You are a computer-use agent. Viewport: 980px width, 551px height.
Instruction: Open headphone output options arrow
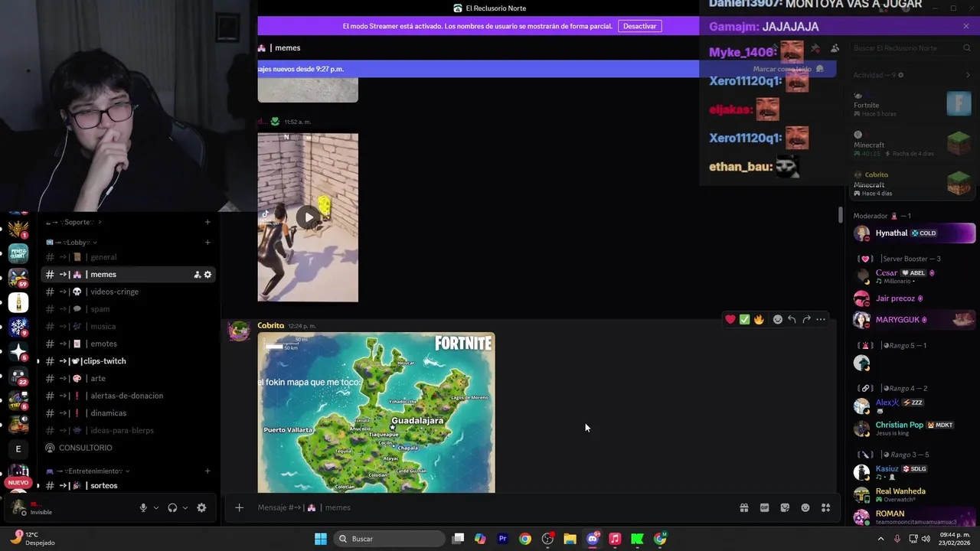point(185,507)
